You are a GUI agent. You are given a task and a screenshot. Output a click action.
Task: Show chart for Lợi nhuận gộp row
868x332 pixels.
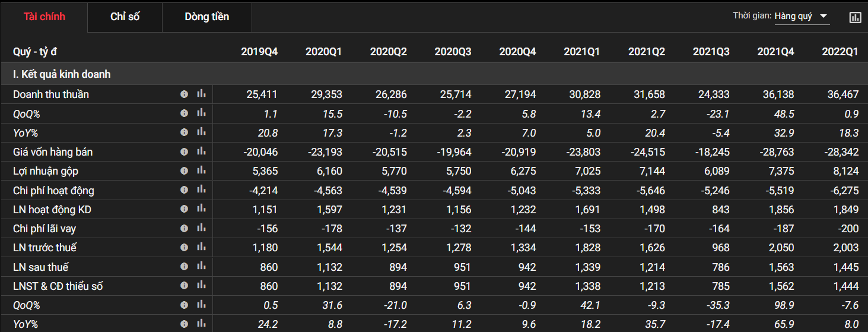point(202,171)
